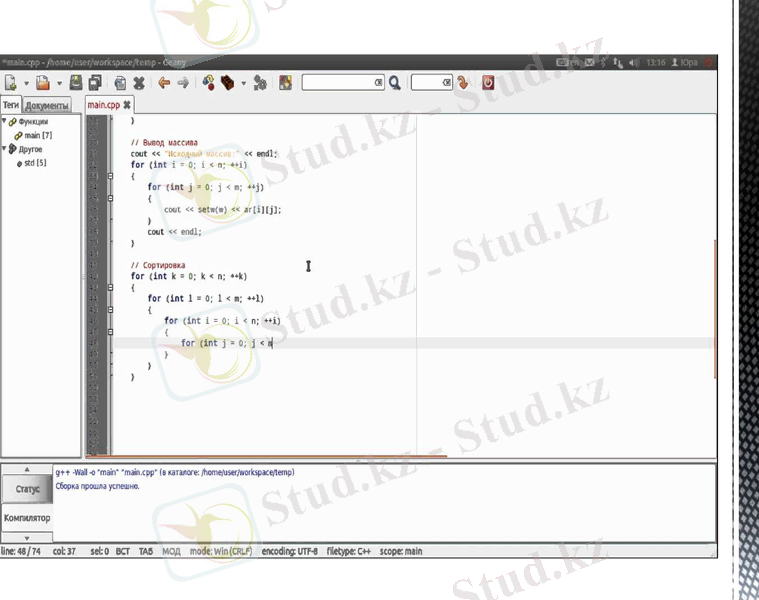Screen dimensions: 759x600
Task: Compile the current file via toolbar icon
Action: coord(209,83)
